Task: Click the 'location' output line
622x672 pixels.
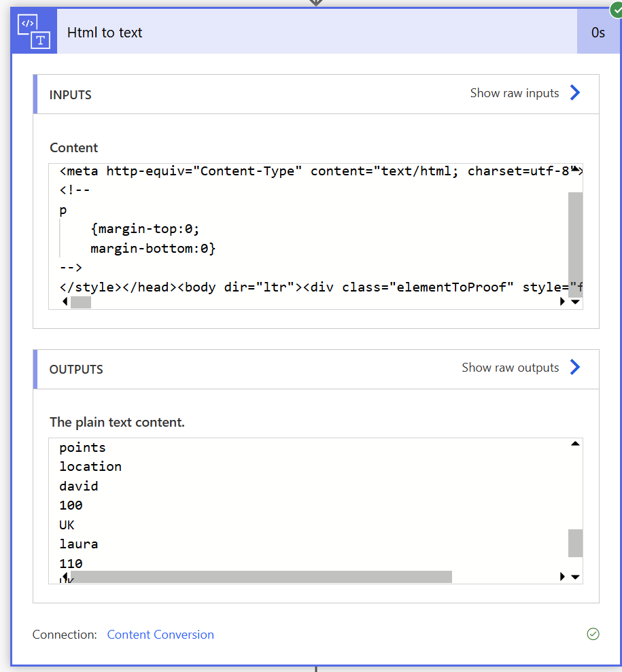Action: [x=90, y=466]
